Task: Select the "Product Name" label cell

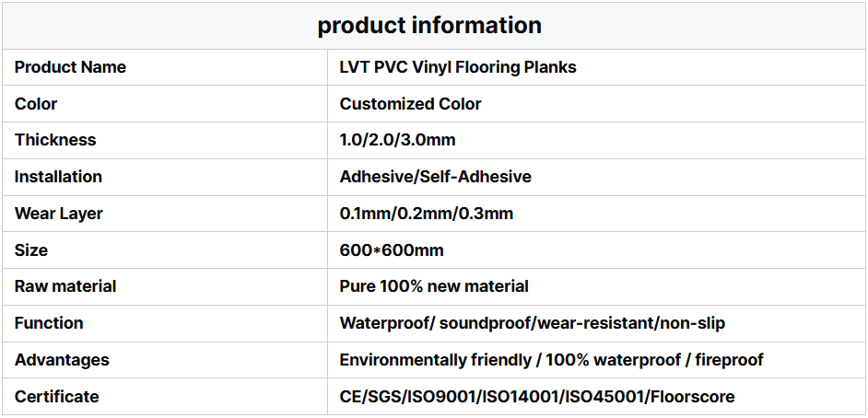Action: [x=70, y=67]
